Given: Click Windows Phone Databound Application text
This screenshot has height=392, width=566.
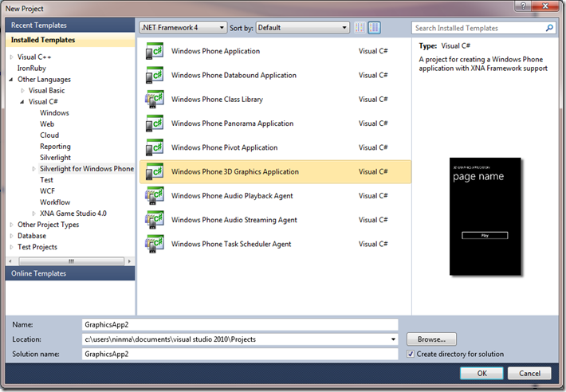Looking at the screenshot, I should [x=234, y=76].
